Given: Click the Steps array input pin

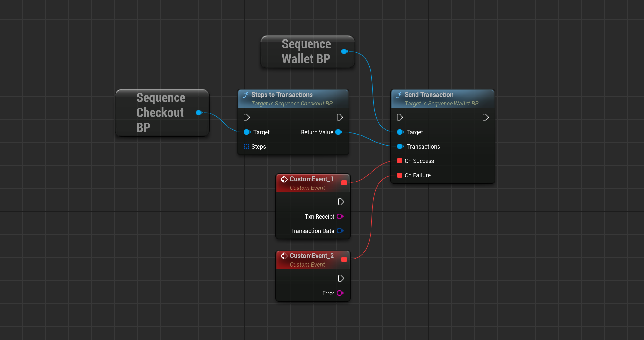Looking at the screenshot, I should [x=246, y=146].
